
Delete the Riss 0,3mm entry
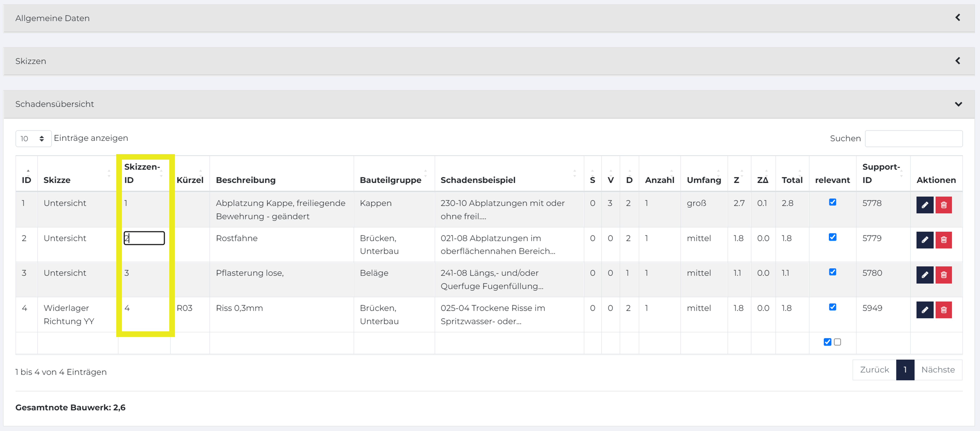point(943,310)
